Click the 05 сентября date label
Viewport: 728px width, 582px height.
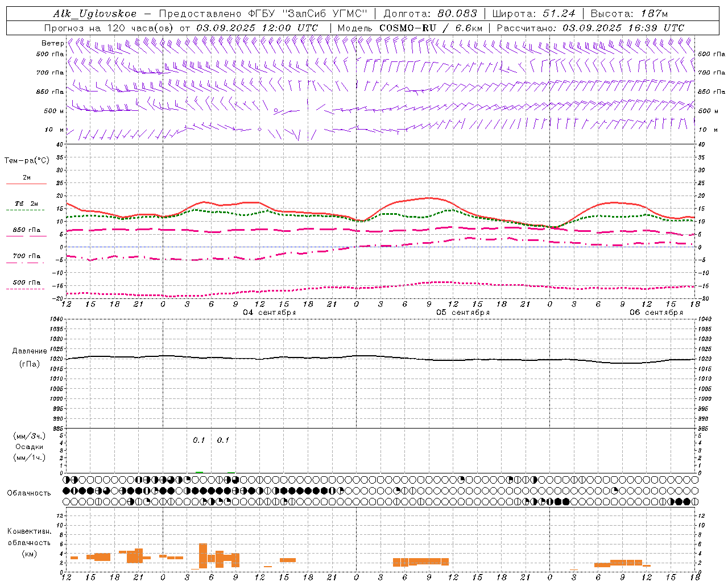coord(462,313)
